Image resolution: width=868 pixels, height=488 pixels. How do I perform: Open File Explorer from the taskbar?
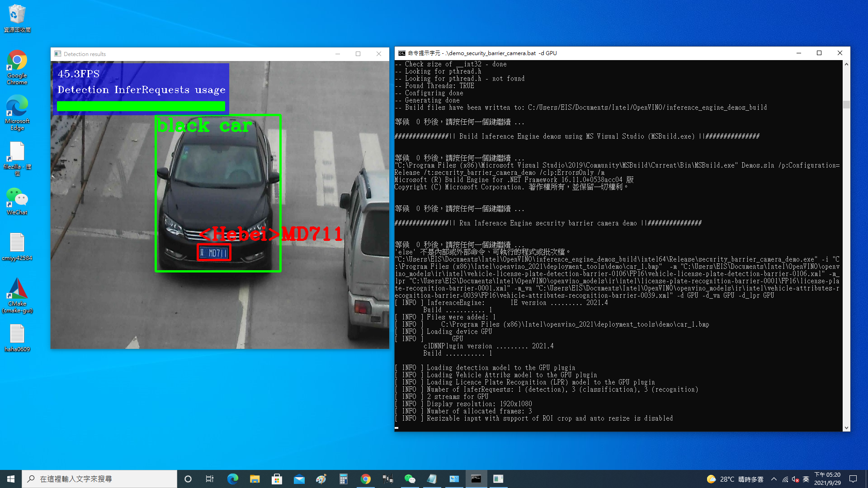(255, 479)
